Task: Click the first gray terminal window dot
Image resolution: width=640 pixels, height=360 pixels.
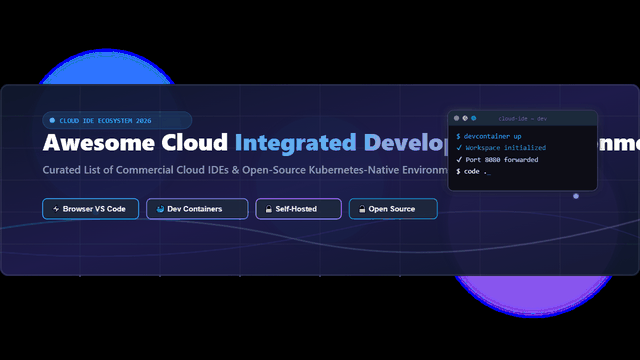Action: coord(456,118)
